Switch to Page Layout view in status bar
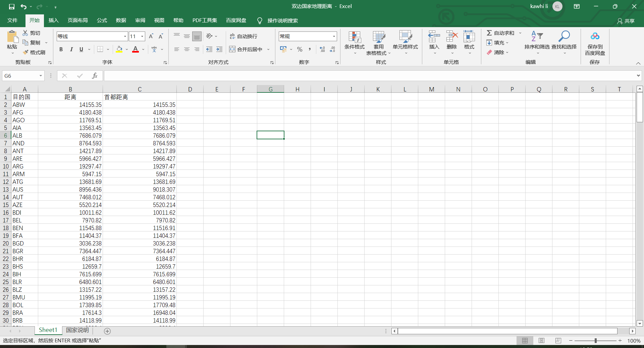The image size is (644, 348). coord(541,340)
